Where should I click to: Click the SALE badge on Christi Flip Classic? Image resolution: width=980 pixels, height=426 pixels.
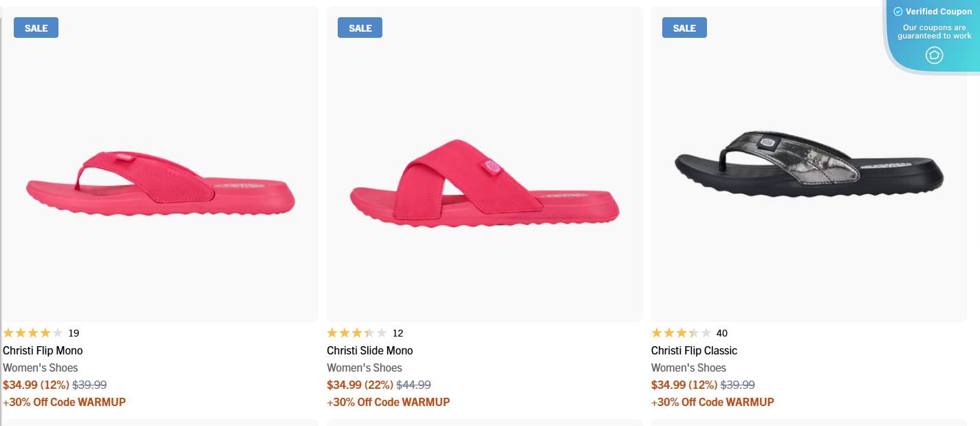tap(684, 28)
